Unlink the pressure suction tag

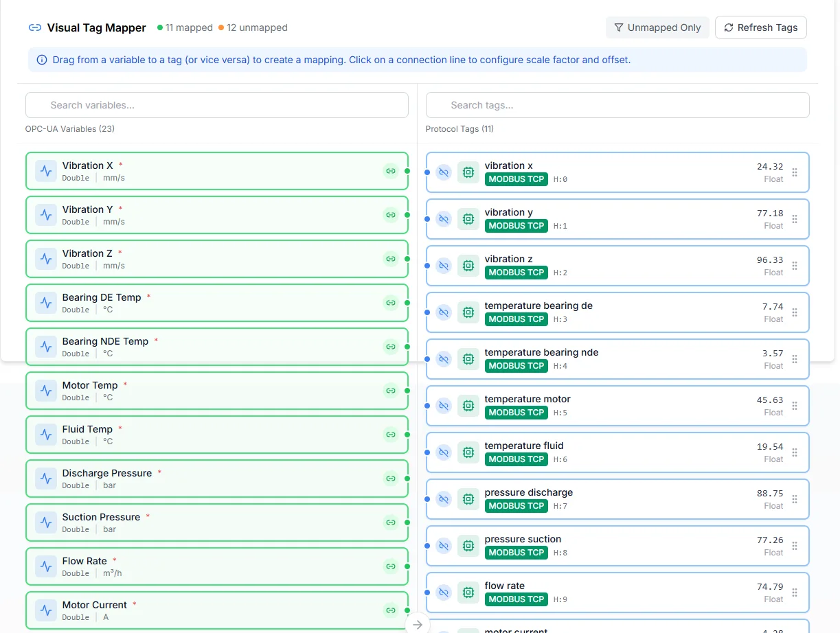[444, 546]
